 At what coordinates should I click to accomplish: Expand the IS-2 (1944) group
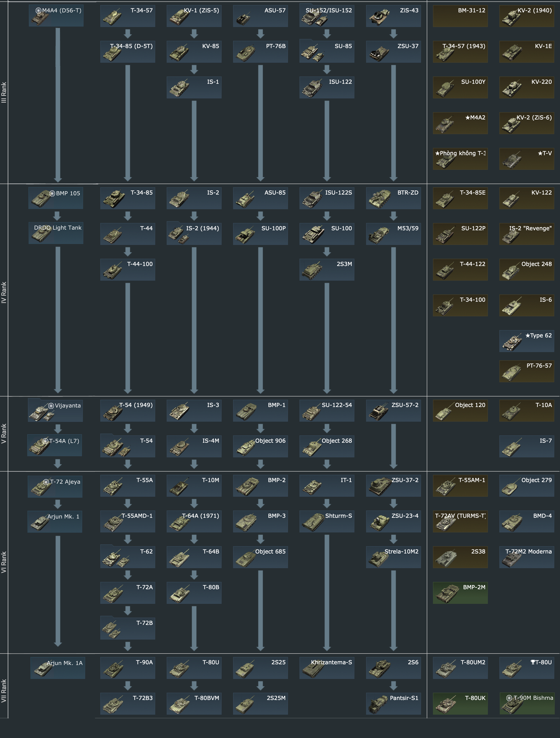click(194, 233)
